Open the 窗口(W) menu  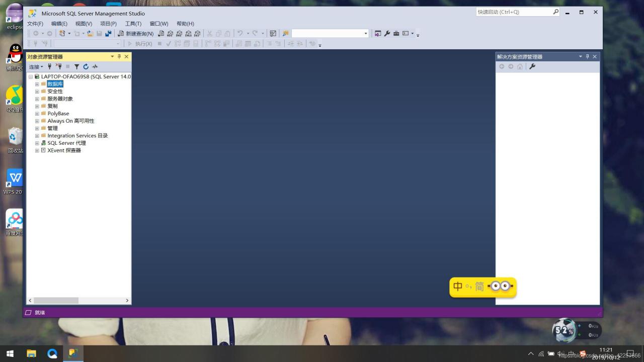pyautogui.click(x=159, y=24)
